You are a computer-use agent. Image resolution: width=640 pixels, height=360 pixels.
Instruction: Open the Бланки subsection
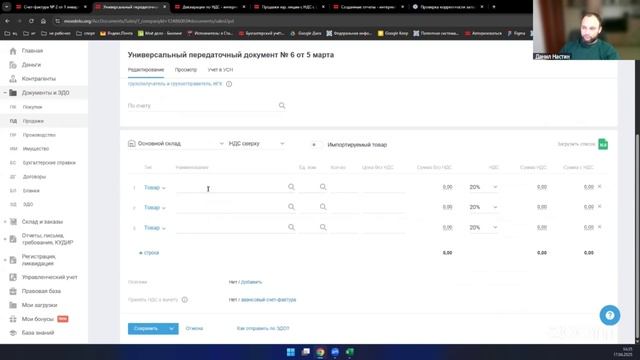coord(31,190)
